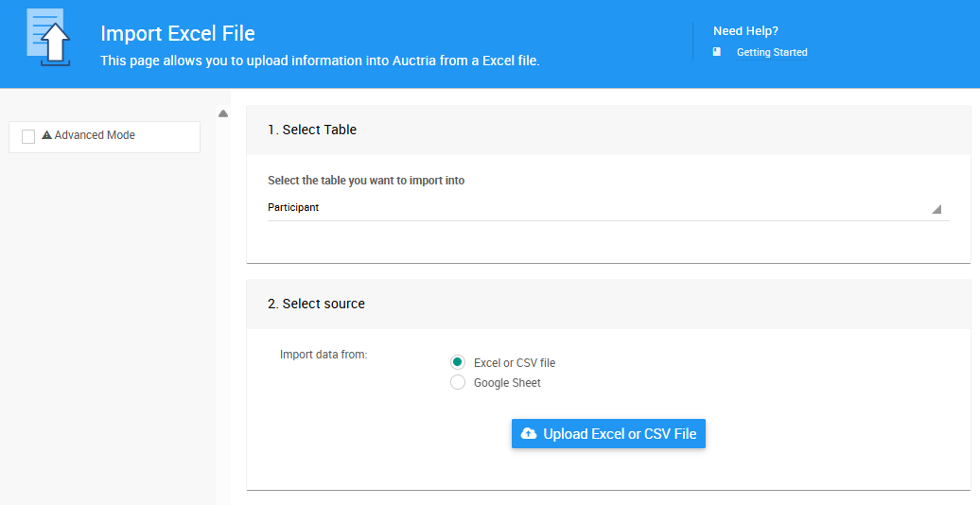The image size is (980, 505).
Task: Click the Upload Excel or CSV File button
Action: coord(608,434)
